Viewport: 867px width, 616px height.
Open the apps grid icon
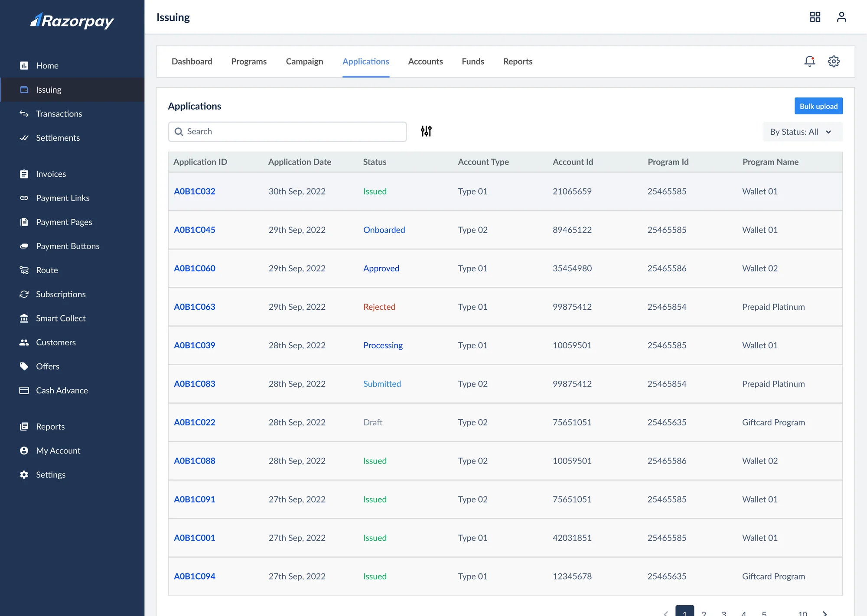tap(815, 17)
